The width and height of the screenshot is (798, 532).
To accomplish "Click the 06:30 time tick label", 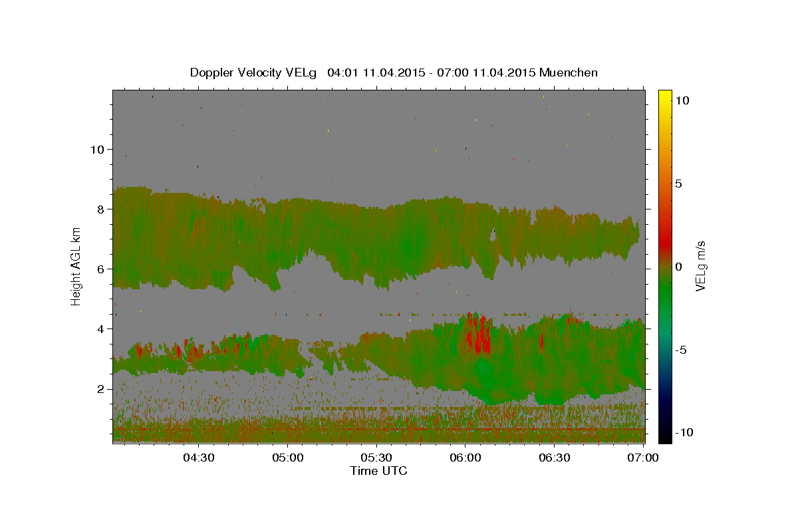I will (555, 458).
